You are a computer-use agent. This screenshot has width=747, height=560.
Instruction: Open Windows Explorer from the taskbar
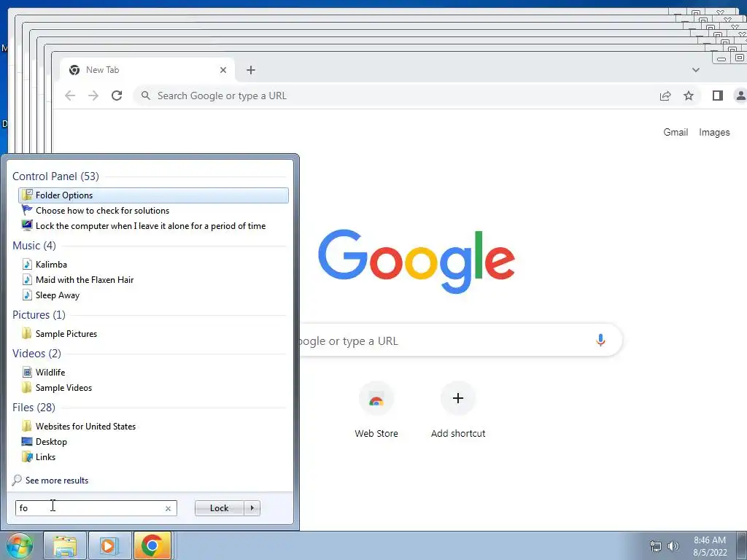[65, 545]
